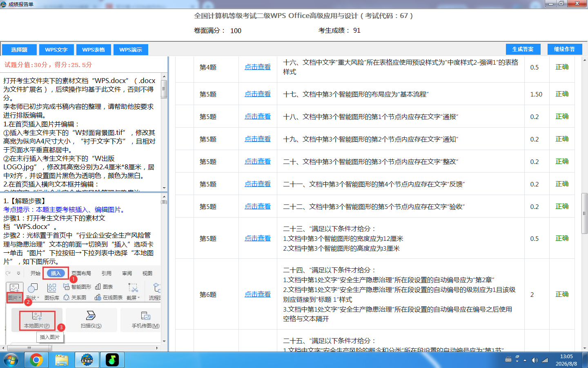
Task: Click the 生成答案 button
Action: (523, 49)
